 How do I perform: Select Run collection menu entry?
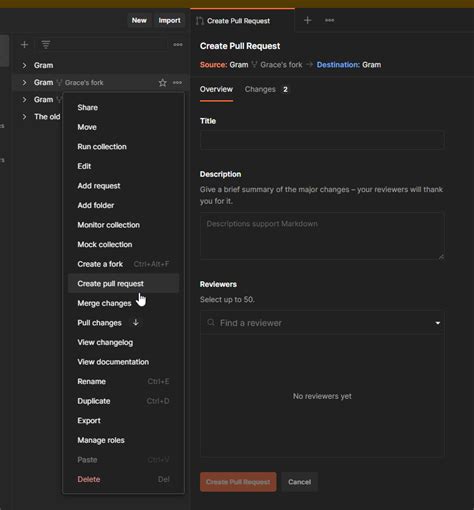pyautogui.click(x=123, y=147)
